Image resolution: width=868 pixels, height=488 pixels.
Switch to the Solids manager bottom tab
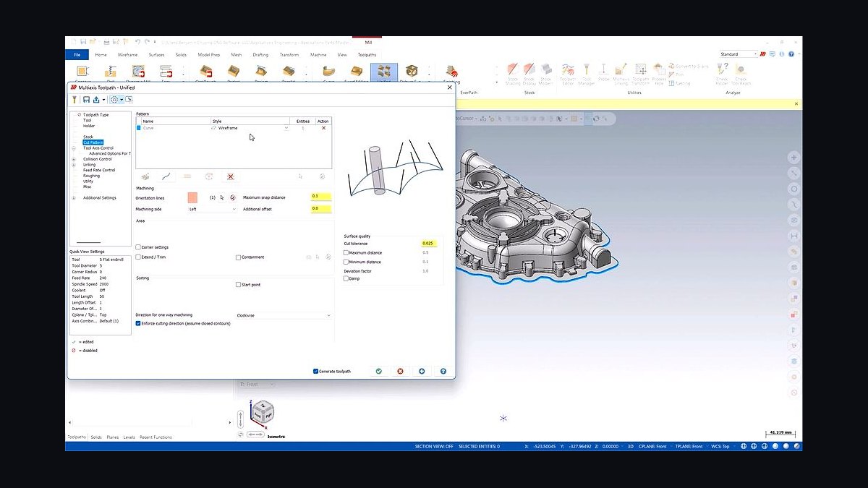[96, 437]
